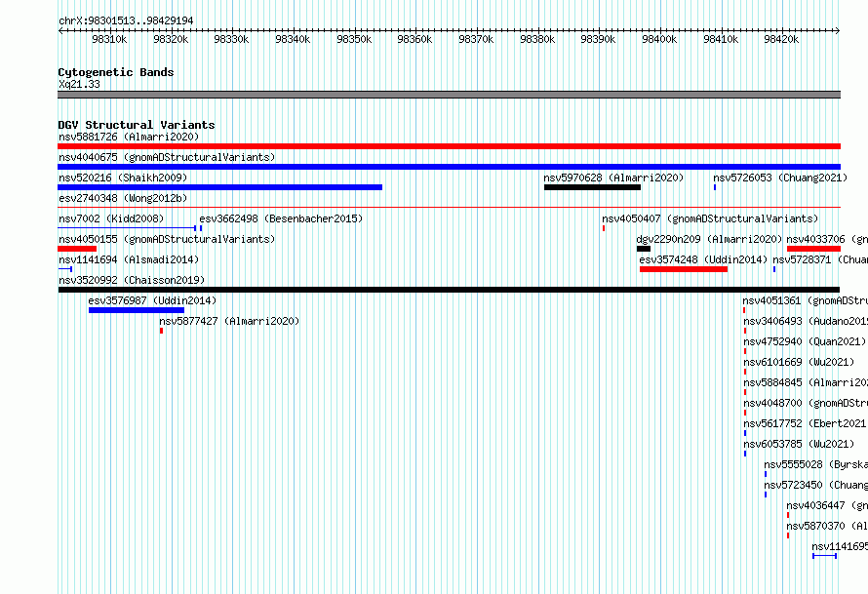
Task: Open esv3576987 (Uddin2014) label
Action: tap(152, 300)
